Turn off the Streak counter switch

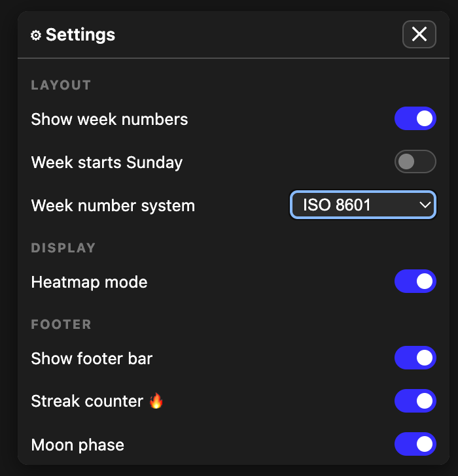pos(415,401)
